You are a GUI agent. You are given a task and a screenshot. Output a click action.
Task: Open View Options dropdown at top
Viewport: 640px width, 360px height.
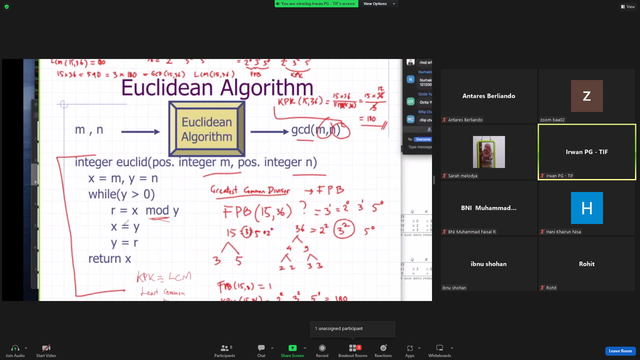pos(379,4)
